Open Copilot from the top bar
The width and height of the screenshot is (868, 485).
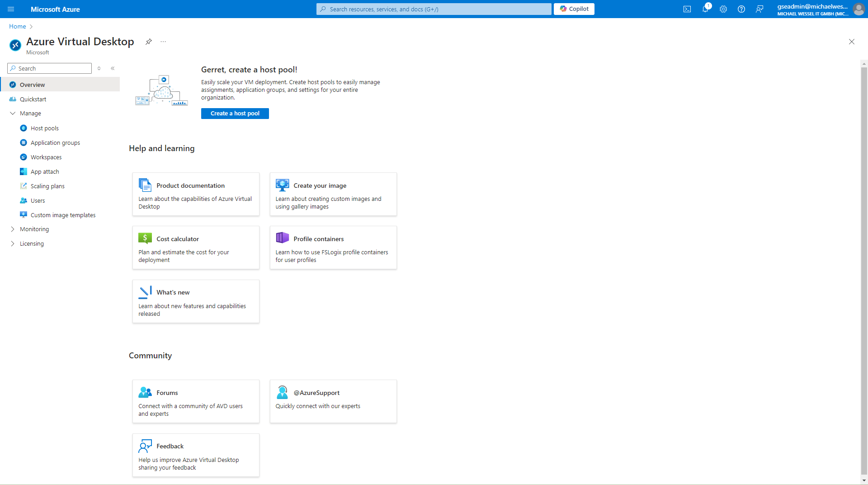(x=574, y=9)
